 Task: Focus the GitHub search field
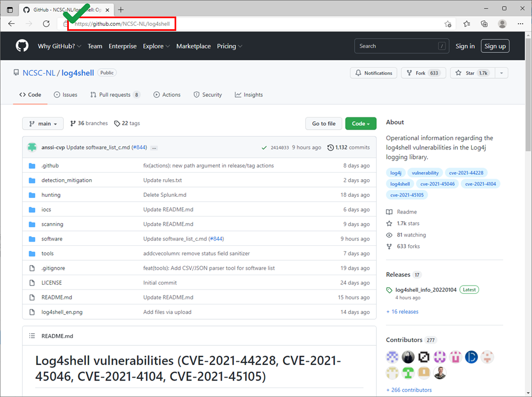point(401,46)
